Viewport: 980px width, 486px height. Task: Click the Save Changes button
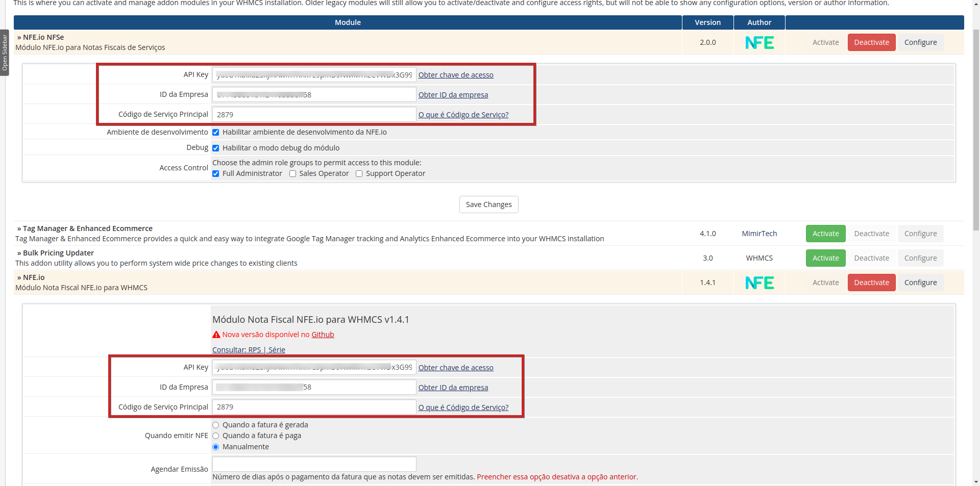[488, 204]
